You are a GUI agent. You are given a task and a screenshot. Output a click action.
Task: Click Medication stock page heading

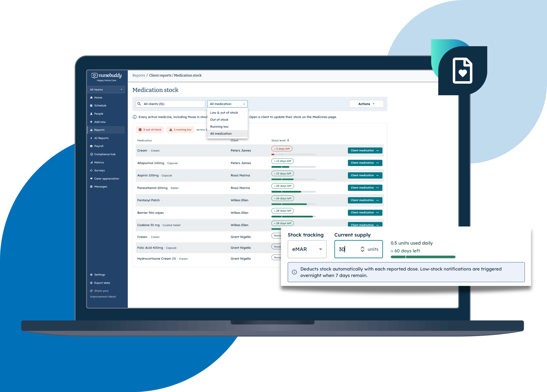coord(155,90)
